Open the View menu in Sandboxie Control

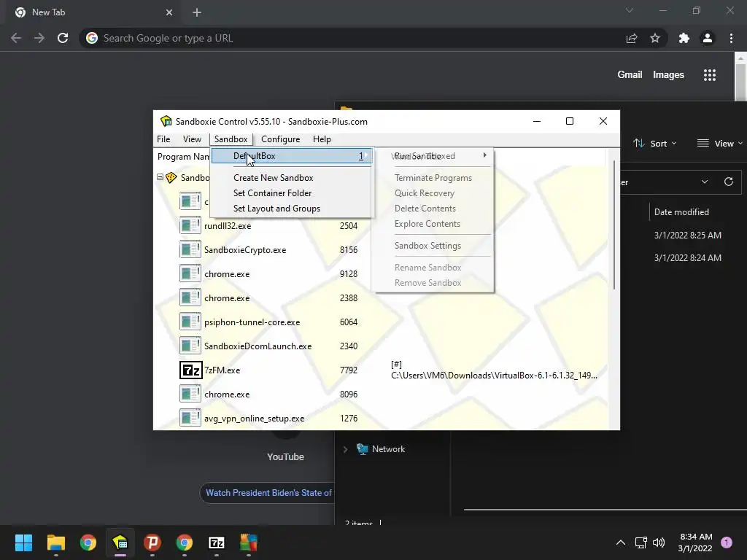(192, 139)
